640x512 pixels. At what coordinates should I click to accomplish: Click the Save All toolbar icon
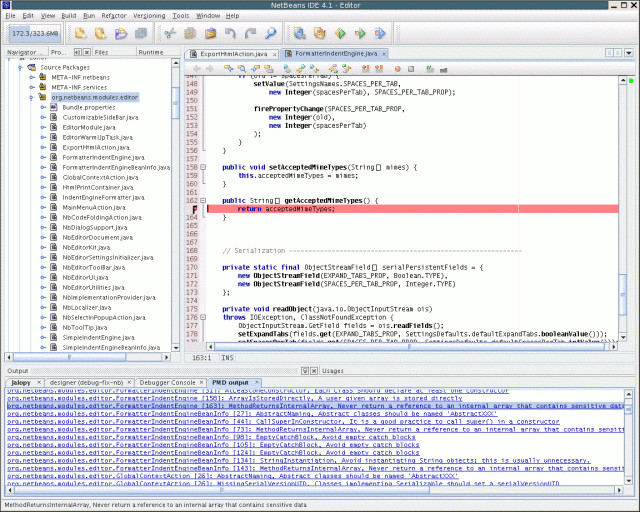141,33
